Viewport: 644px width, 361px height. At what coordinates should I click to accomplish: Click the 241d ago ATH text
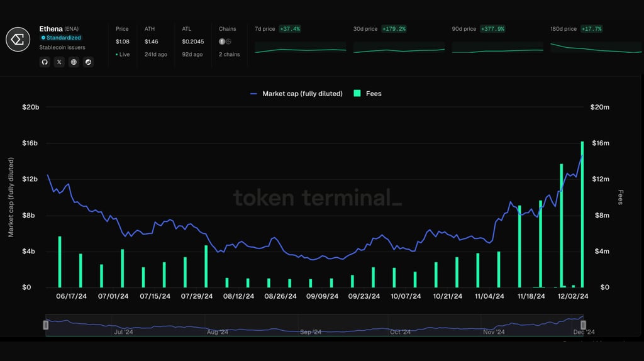pos(156,54)
